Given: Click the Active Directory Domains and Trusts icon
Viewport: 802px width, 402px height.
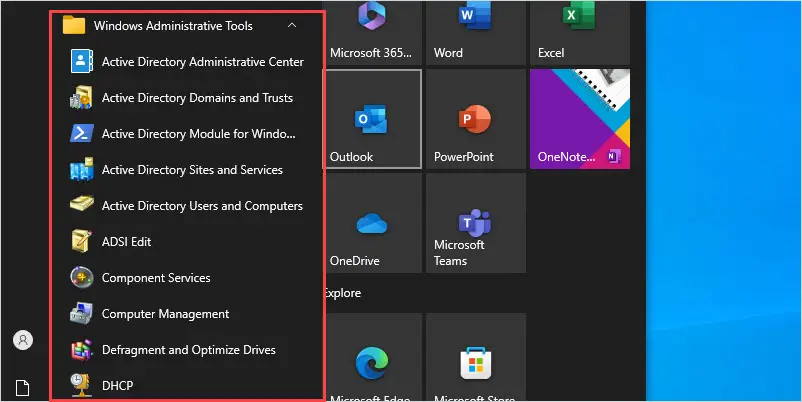Looking at the screenshot, I should (x=81, y=97).
